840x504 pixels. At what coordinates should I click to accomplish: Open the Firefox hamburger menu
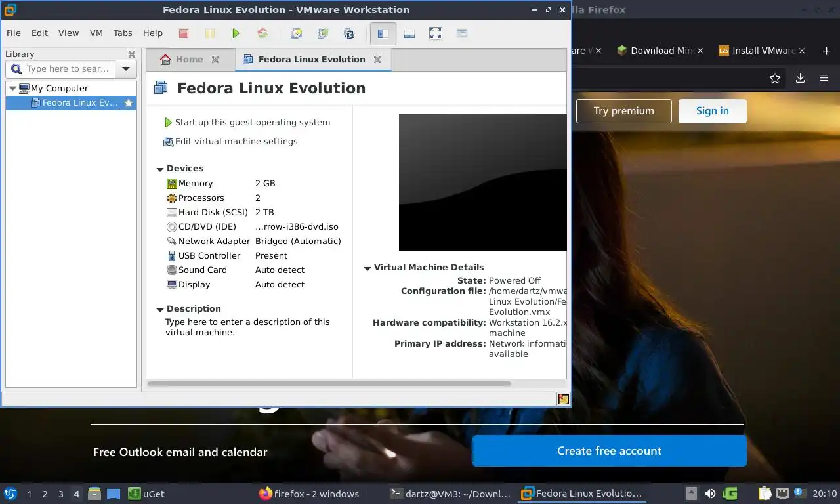click(x=824, y=78)
